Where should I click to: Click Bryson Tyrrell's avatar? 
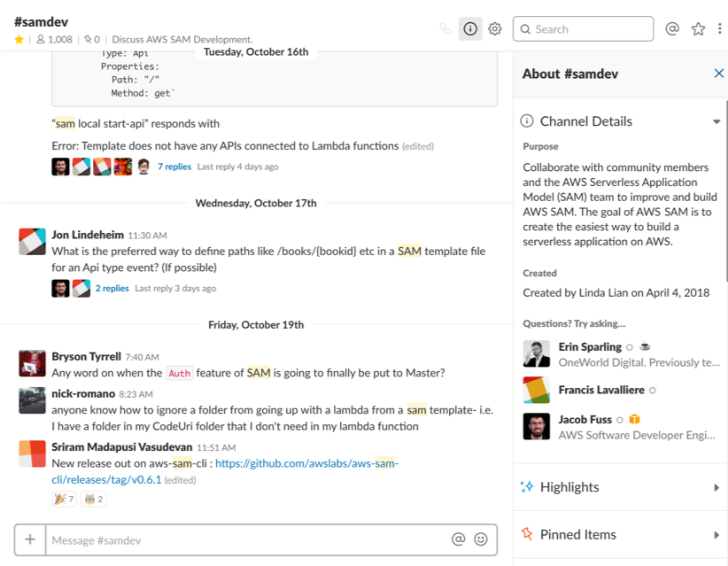click(32, 363)
